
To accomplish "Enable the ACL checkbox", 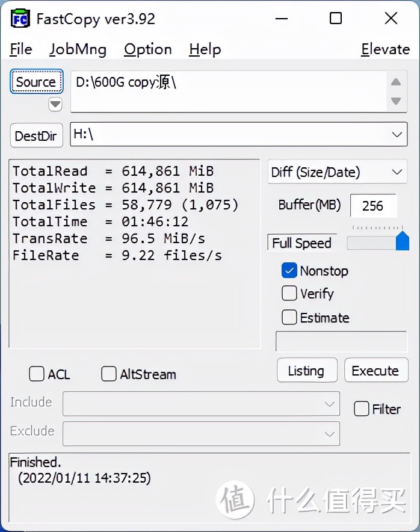I will click(37, 374).
